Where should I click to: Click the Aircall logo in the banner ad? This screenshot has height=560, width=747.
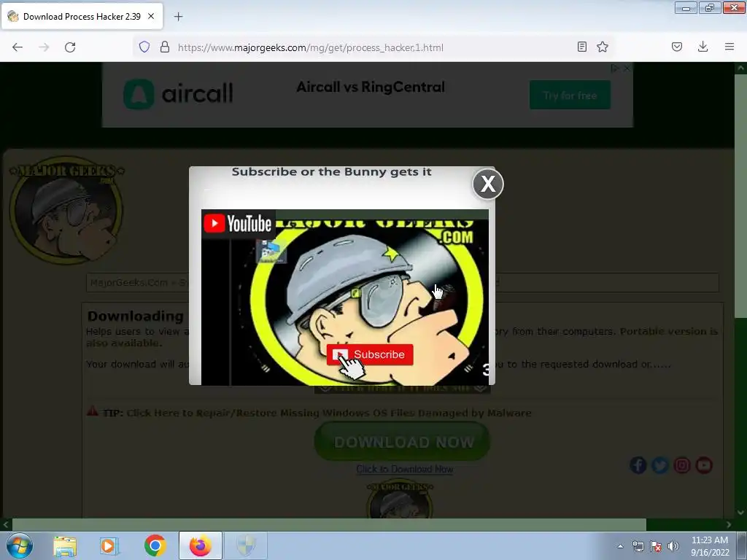(x=178, y=94)
